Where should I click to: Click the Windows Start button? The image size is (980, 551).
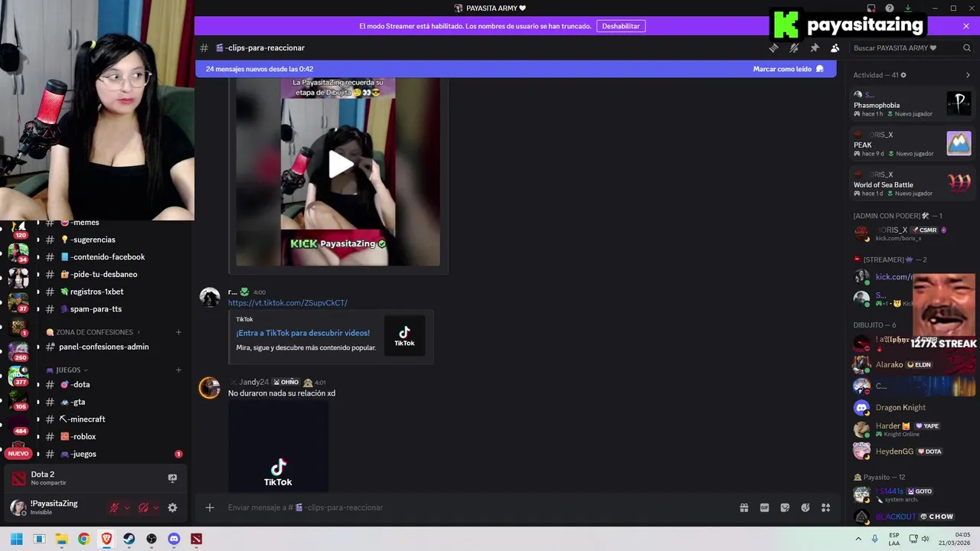click(x=16, y=539)
